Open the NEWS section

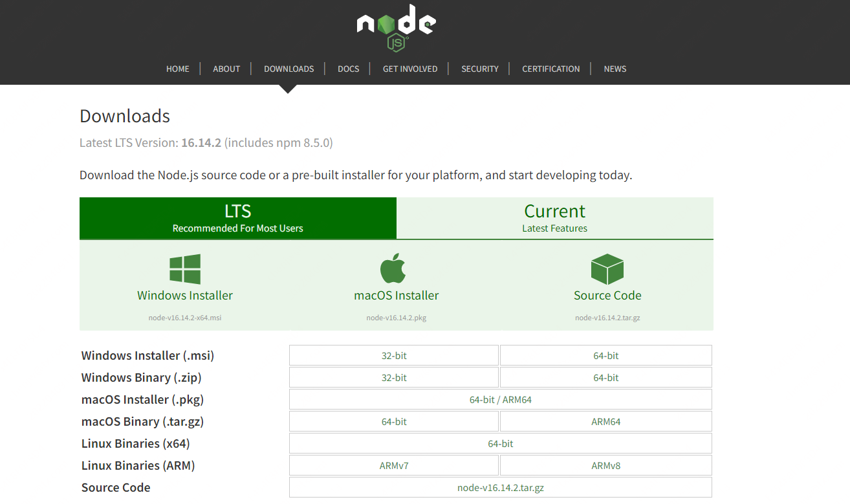point(615,69)
